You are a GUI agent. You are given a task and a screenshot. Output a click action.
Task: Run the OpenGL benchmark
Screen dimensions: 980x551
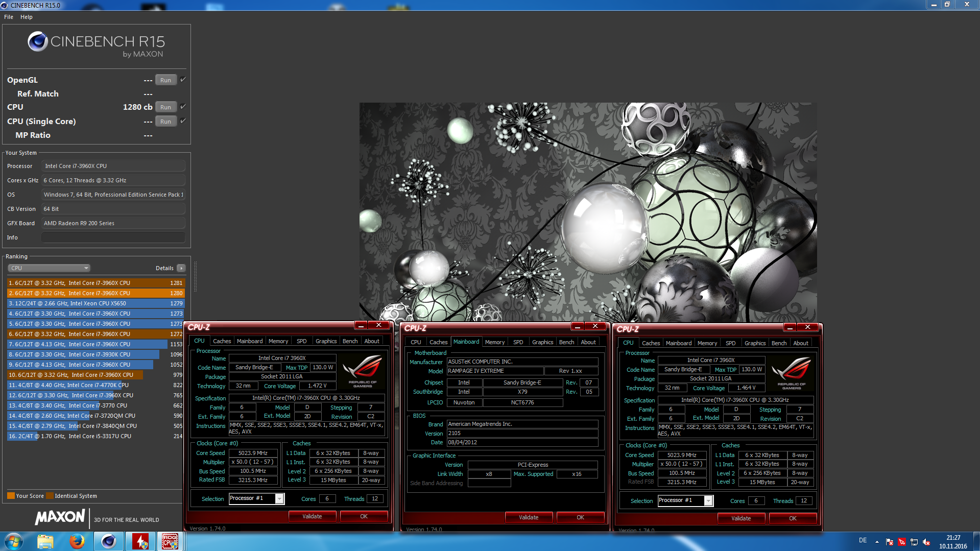[x=166, y=80]
